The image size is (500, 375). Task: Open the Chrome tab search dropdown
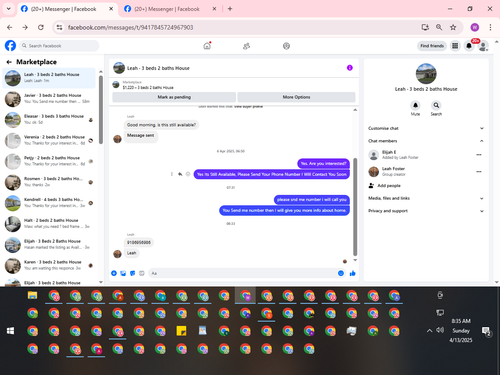[9, 9]
